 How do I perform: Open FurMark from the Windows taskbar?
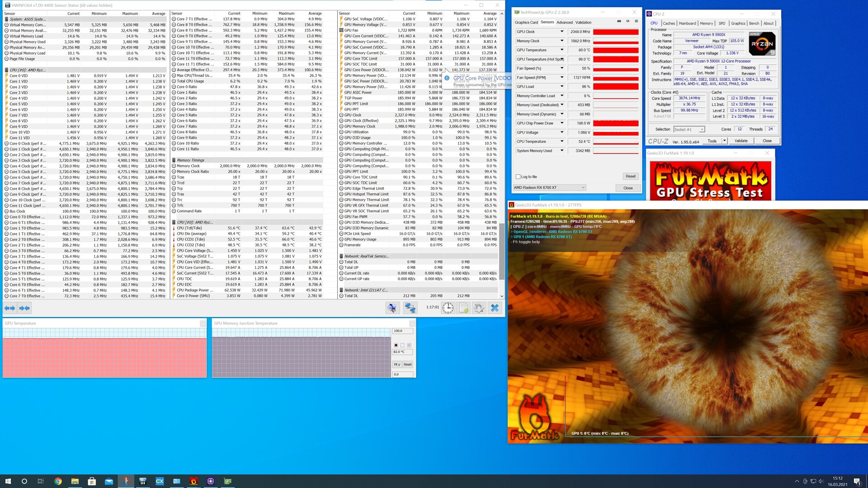(x=193, y=481)
